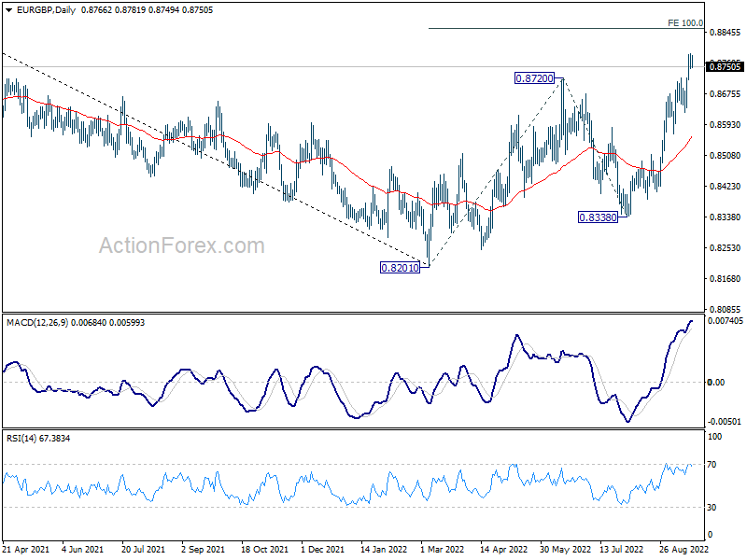Image resolution: width=747 pixels, height=560 pixels.
Task: Select the 0.83380 price label
Action: [598, 217]
